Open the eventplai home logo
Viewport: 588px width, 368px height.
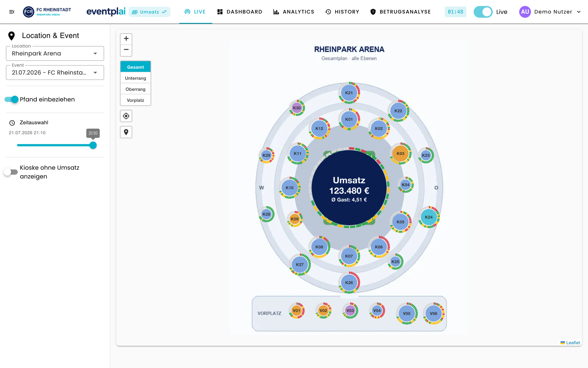[x=106, y=12]
